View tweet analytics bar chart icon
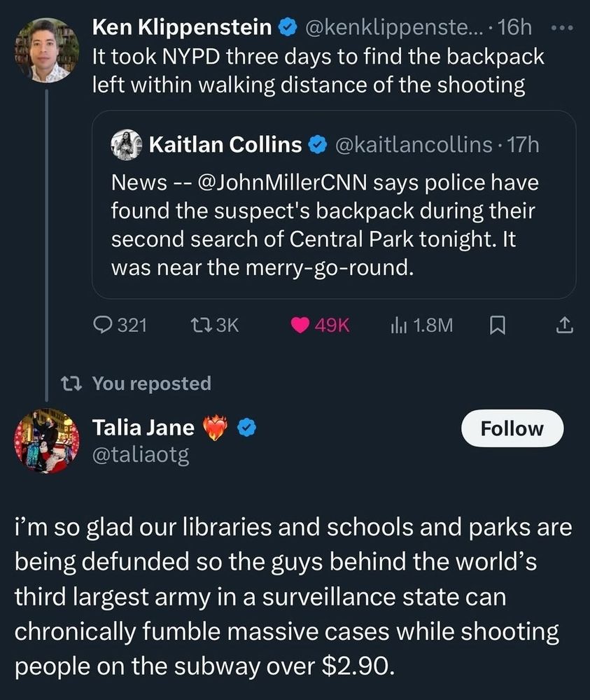Viewport: 590px width, 700px height. [x=398, y=325]
